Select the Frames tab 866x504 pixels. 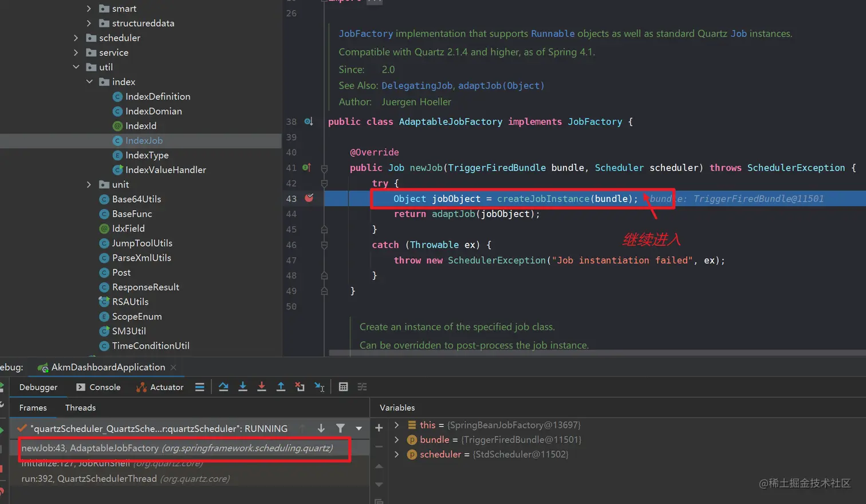tap(33, 408)
